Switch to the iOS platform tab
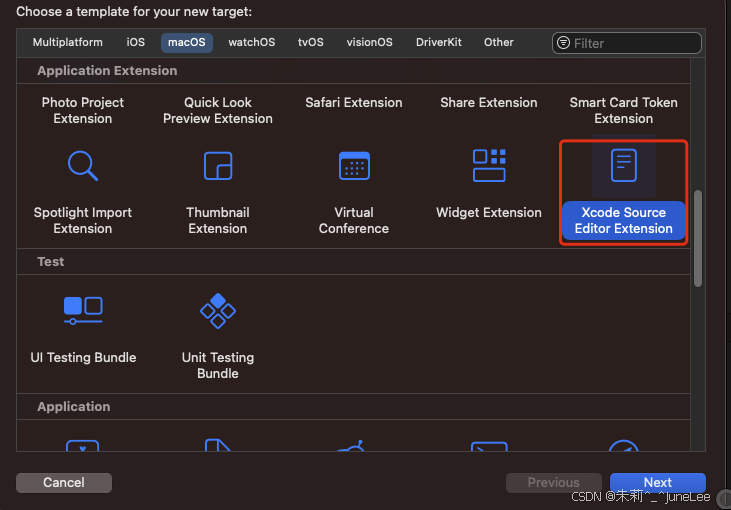The width and height of the screenshot is (731, 510). tap(136, 42)
